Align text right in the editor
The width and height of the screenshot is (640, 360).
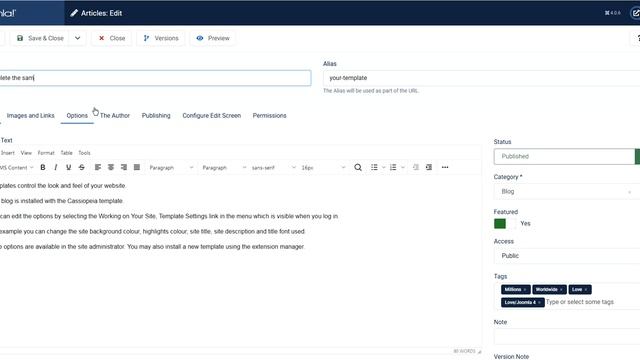(x=124, y=167)
